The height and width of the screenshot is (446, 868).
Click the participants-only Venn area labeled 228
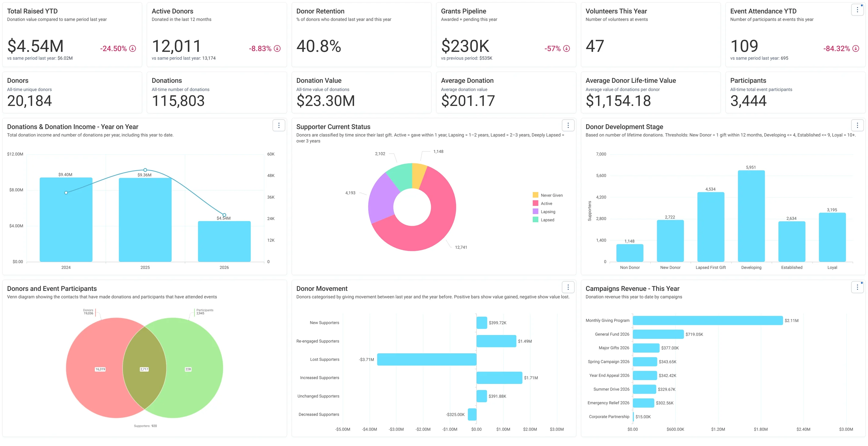[x=188, y=369]
